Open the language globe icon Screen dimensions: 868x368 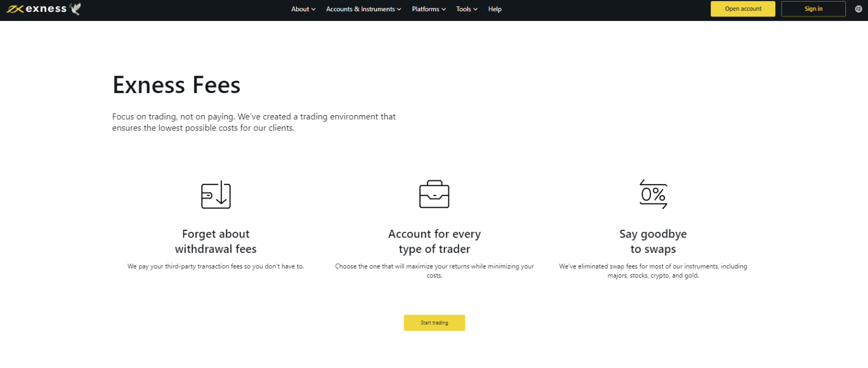click(858, 9)
